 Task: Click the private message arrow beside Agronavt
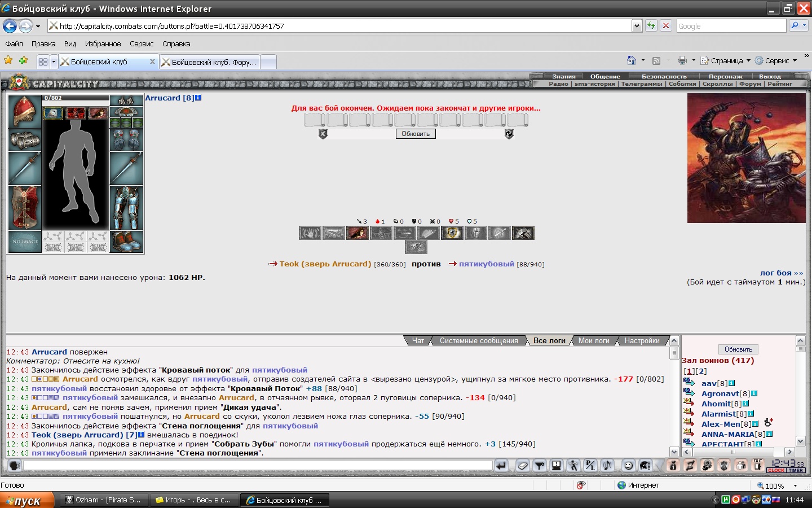pyautogui.click(x=689, y=392)
